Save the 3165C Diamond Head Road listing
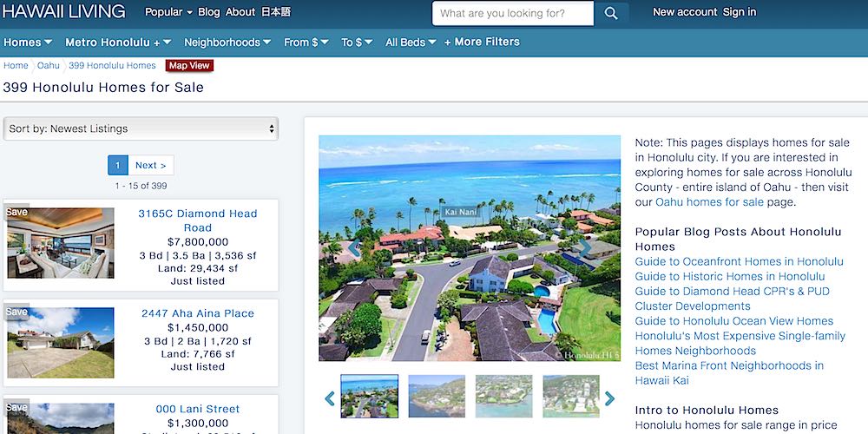The width and height of the screenshot is (868, 434). pos(16,213)
